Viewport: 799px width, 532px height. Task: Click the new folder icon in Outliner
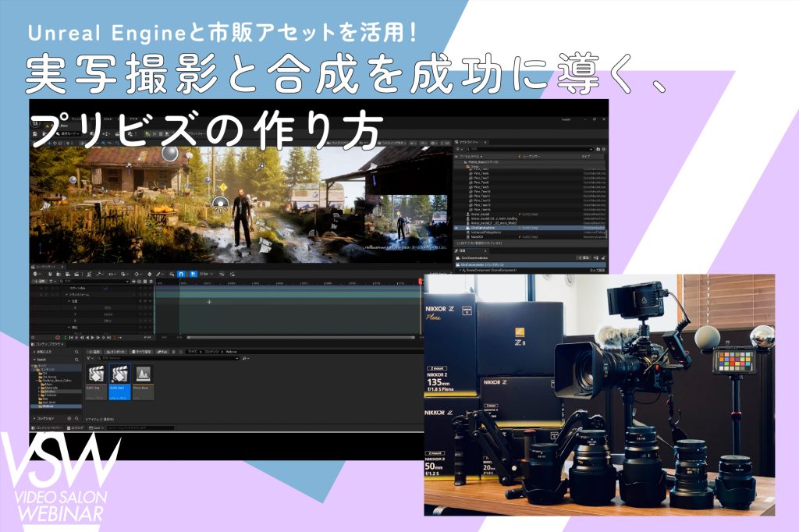pos(598,149)
